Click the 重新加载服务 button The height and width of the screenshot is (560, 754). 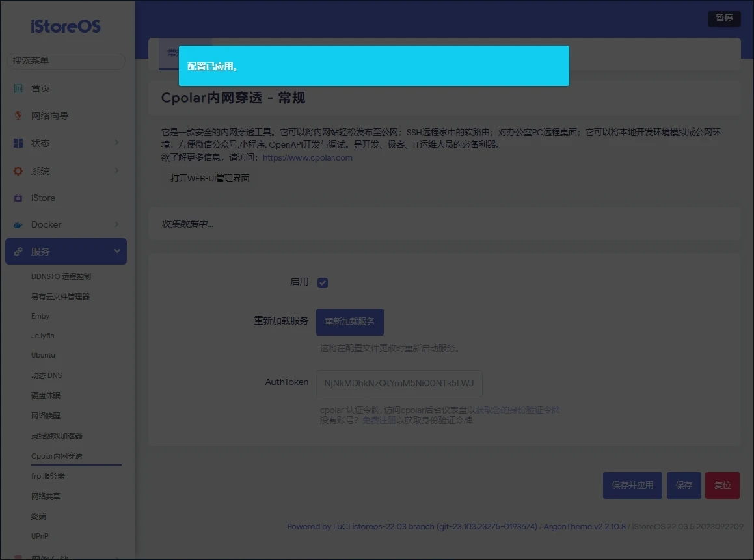(x=349, y=322)
